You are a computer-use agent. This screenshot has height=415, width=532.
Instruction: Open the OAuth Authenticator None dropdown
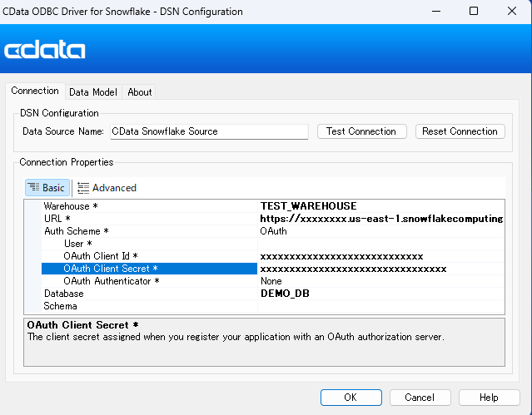(x=380, y=281)
